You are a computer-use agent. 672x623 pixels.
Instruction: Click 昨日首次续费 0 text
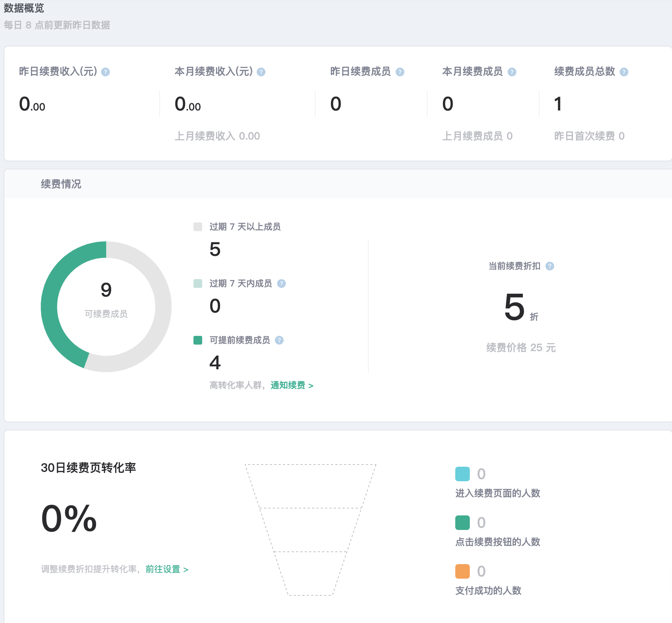pyautogui.click(x=589, y=136)
